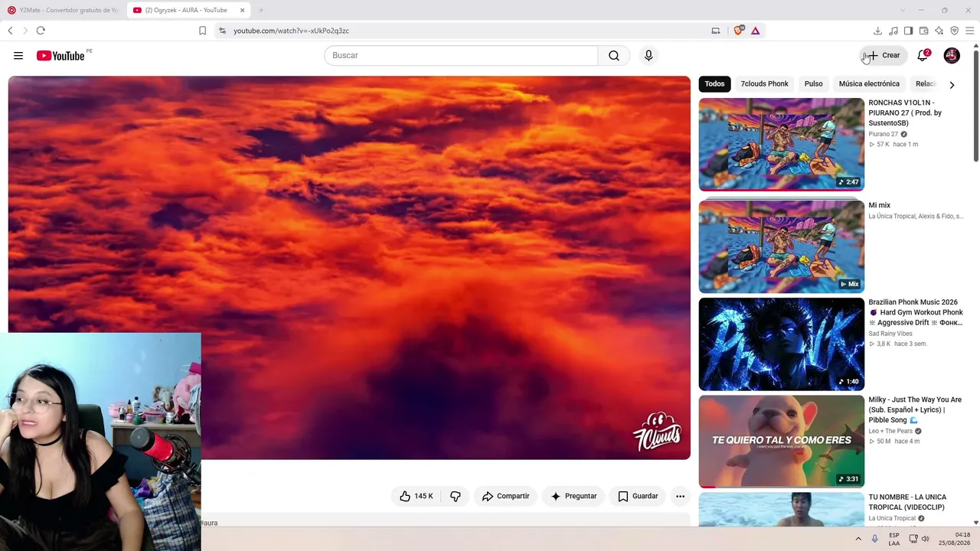Open Brave Rewards triangle icon

coord(756,31)
